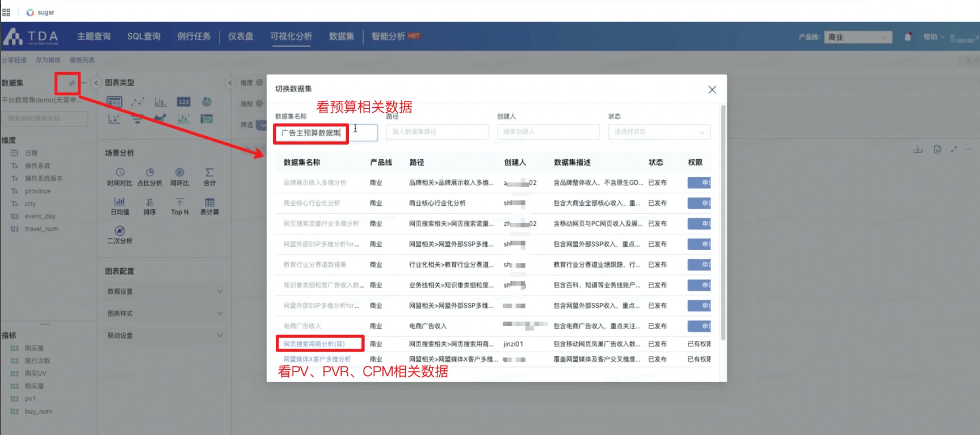Click the download icon above chart area

tap(918, 149)
